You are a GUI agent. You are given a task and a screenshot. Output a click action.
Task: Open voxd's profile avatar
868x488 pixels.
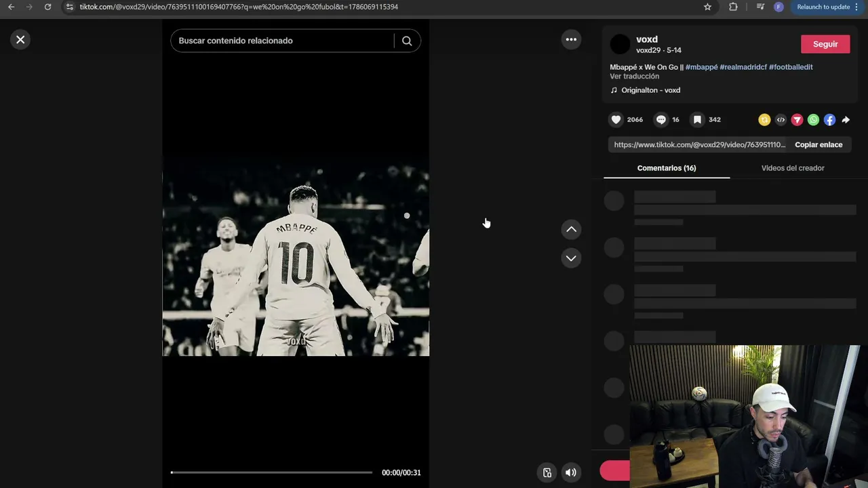tap(620, 44)
